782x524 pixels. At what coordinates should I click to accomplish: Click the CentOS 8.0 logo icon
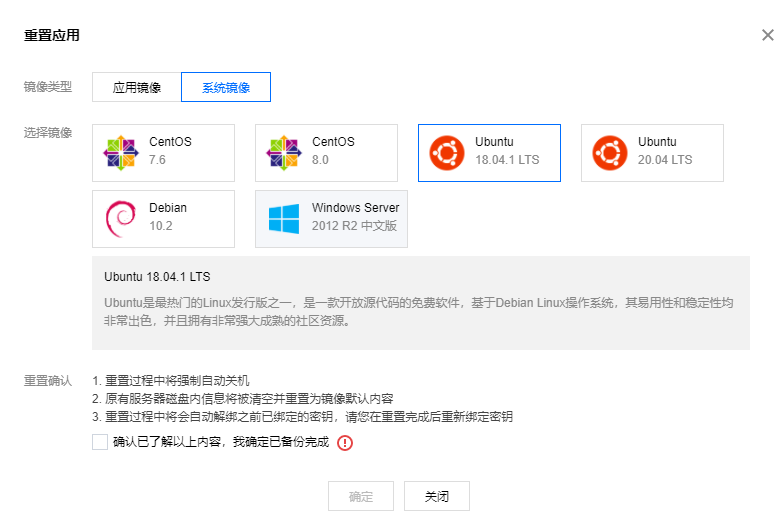pos(283,153)
